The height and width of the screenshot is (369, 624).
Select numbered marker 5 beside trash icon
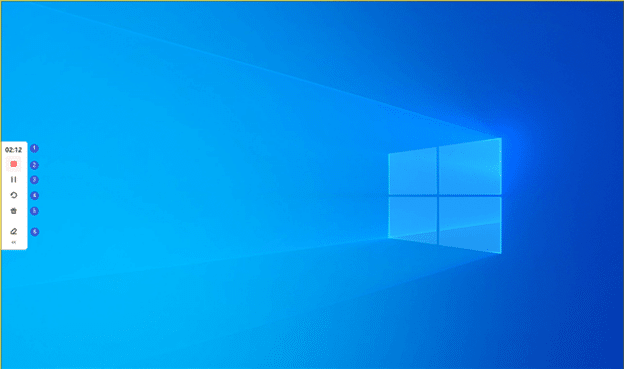(x=34, y=211)
